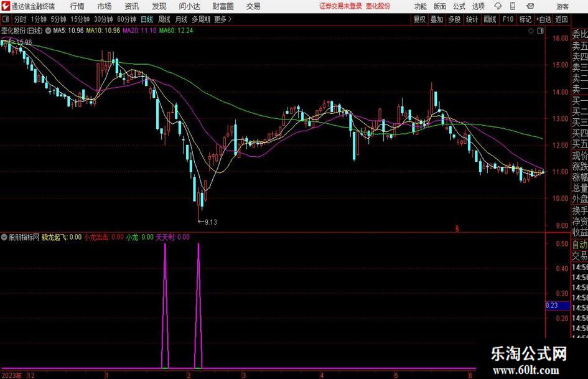Select the 日线 daily period tab

[147, 19]
